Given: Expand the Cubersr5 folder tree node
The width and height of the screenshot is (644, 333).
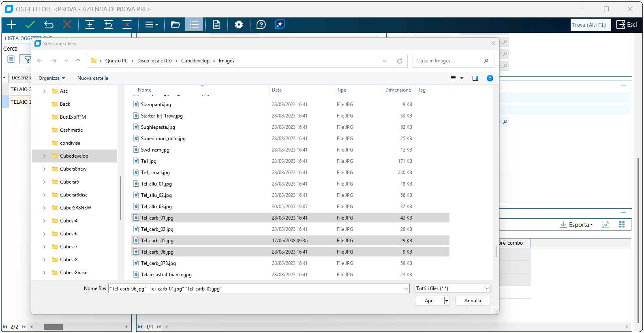Looking at the screenshot, I should pyautogui.click(x=44, y=182).
